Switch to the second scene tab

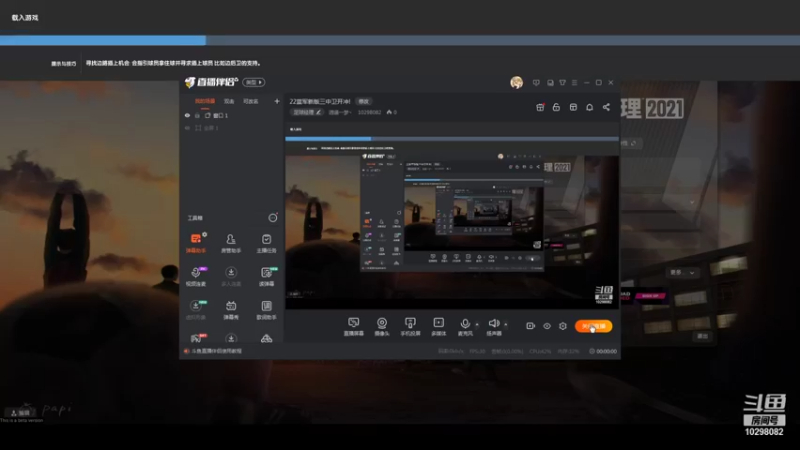click(229, 102)
